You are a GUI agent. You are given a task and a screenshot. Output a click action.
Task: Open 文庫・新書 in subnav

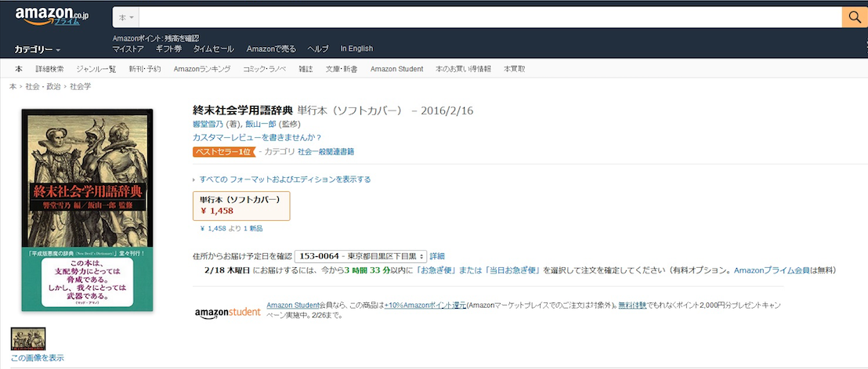pyautogui.click(x=341, y=69)
